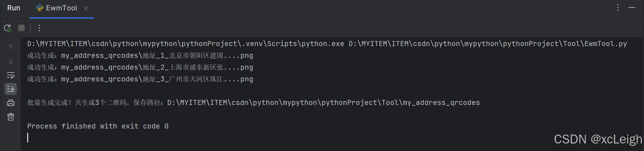Click the EwmTool.py script path
This screenshot has width=644, height=151.
[488, 44]
